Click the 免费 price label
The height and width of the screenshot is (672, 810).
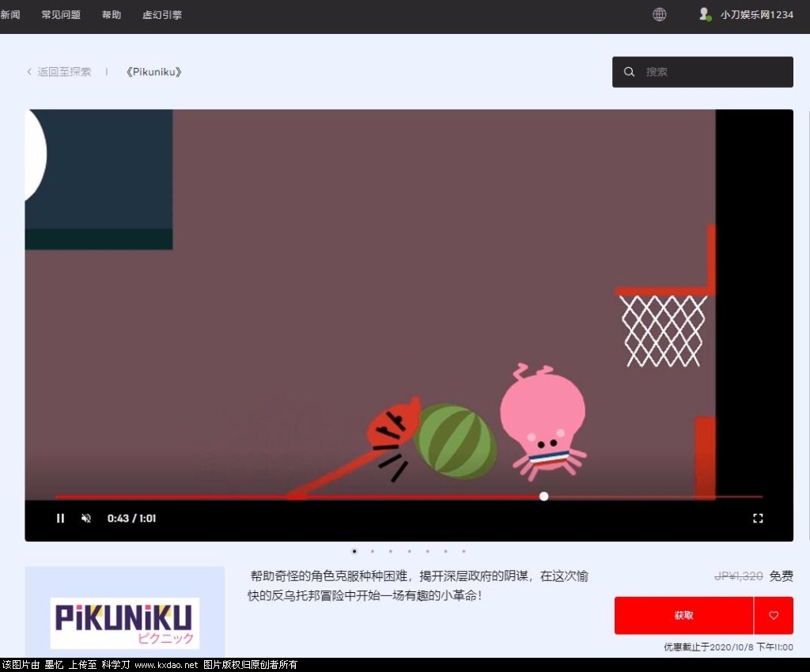click(781, 576)
